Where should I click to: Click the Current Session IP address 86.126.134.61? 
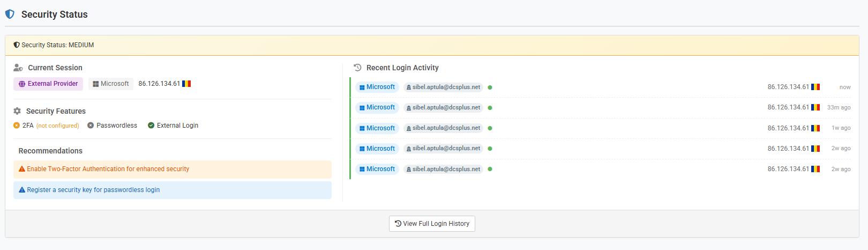point(159,84)
